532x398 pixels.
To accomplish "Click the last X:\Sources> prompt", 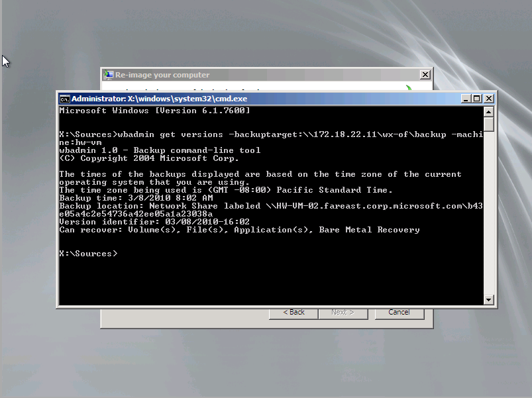I will click(x=88, y=254).
